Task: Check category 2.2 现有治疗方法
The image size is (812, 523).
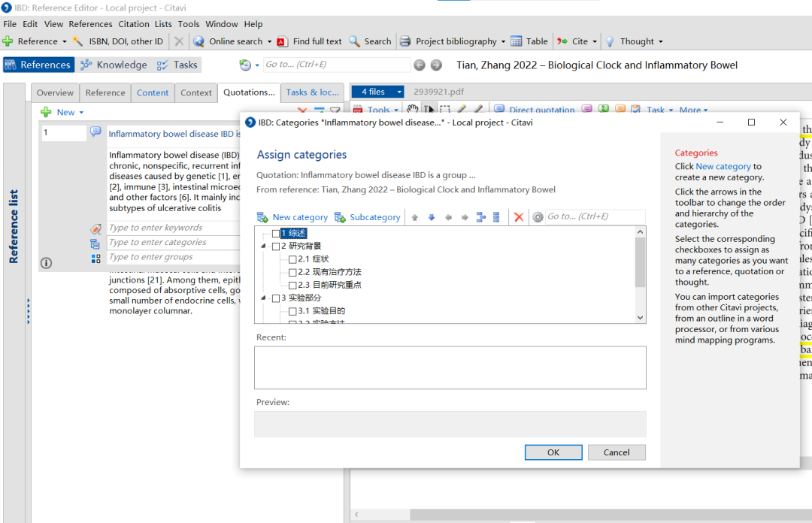Action: coord(292,272)
